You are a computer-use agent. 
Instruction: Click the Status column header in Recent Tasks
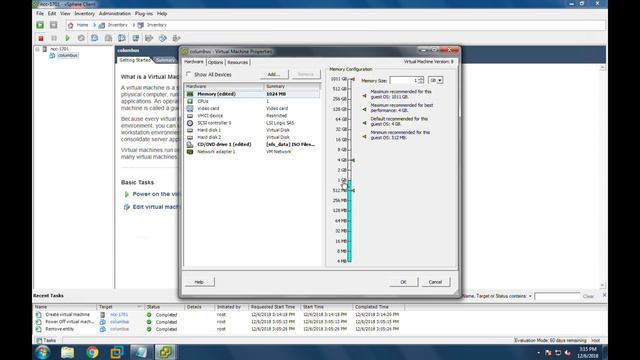(164, 307)
